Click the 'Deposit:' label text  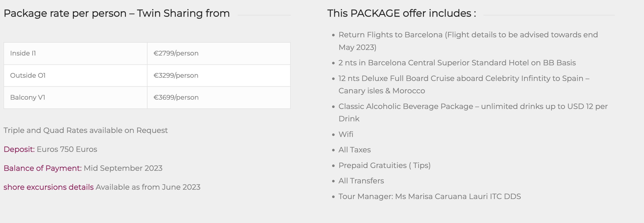click(19, 149)
